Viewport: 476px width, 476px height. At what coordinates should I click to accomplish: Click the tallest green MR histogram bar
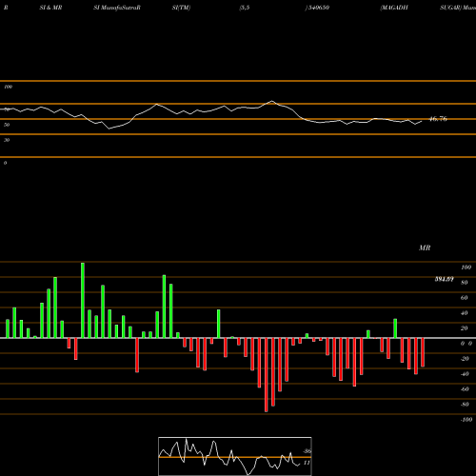point(83,300)
